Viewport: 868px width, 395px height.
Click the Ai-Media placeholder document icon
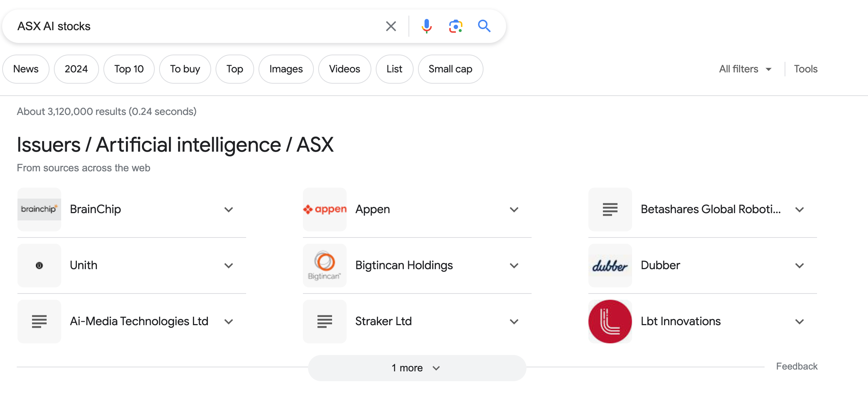click(39, 322)
